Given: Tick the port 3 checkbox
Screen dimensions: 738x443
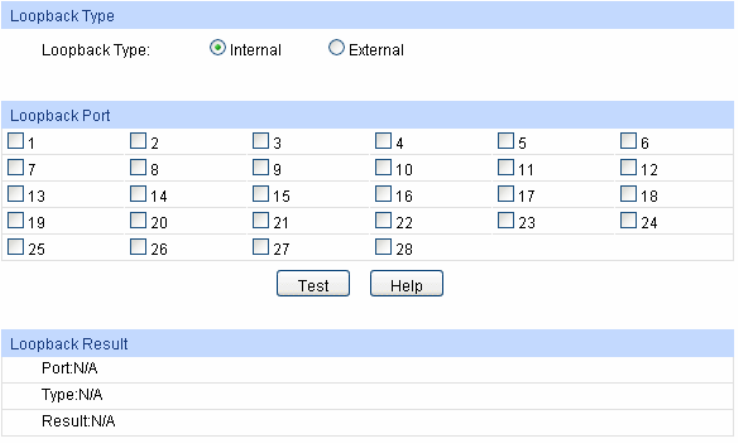Looking at the screenshot, I should tap(261, 142).
